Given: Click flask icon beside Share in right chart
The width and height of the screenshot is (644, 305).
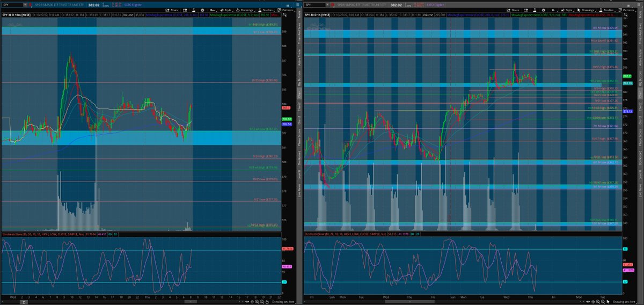Looking at the screenshot, I should coord(534,10).
